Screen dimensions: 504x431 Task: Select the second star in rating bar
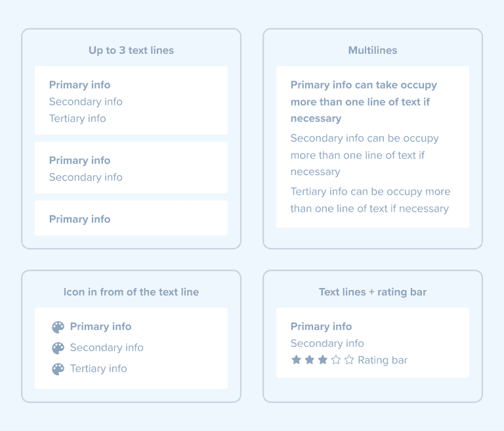point(309,359)
